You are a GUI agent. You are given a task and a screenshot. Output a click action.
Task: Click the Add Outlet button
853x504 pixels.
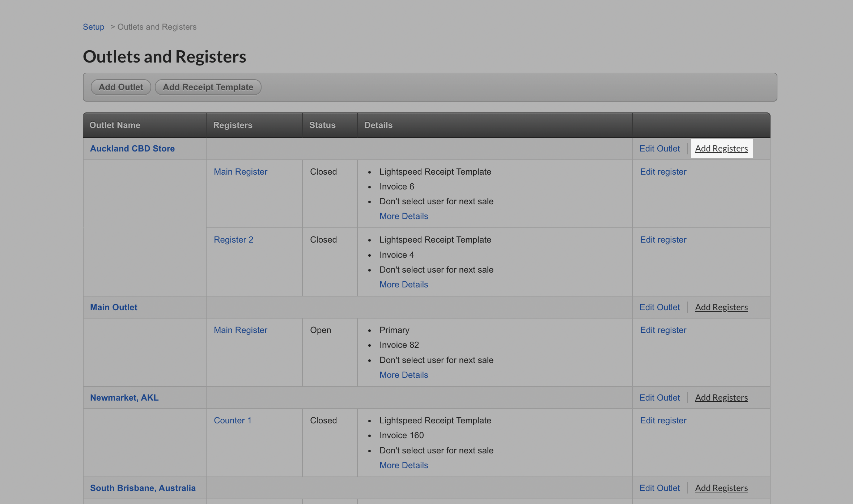(x=120, y=87)
